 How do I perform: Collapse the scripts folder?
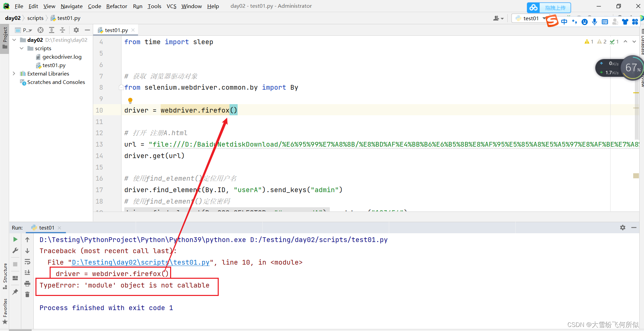point(22,48)
